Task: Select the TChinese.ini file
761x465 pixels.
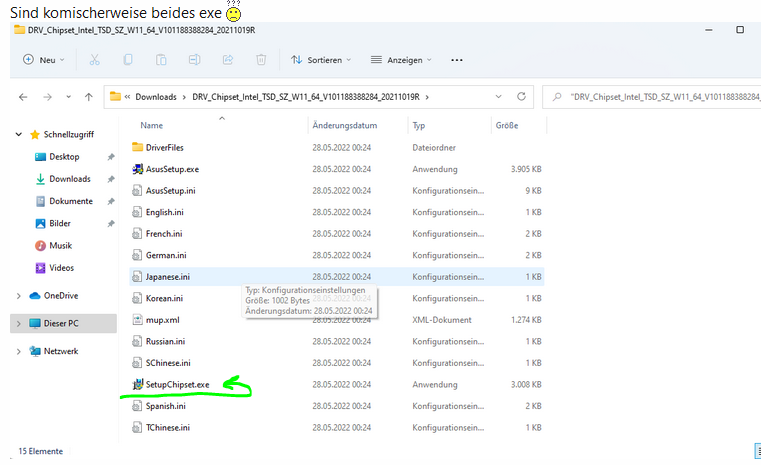Action: [167, 428]
